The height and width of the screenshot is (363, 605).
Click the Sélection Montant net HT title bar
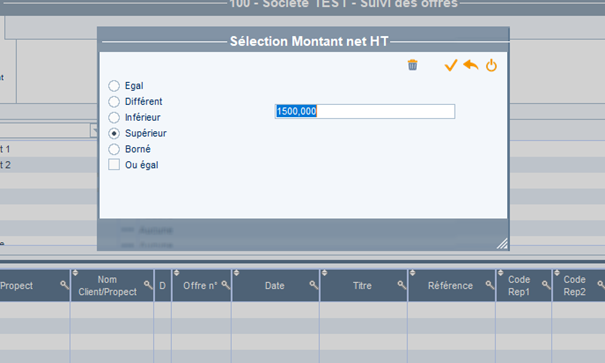(303, 41)
